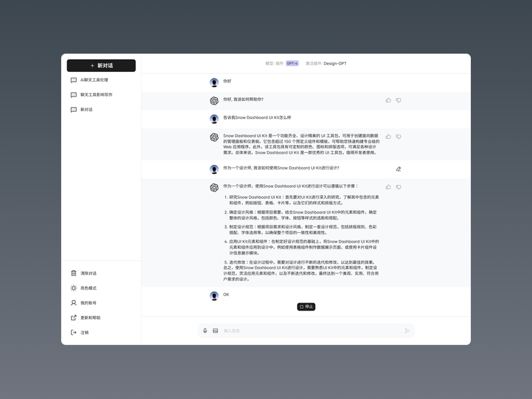Click step 2 确定设计风格 in the reply
Viewport: 532px width, 399px height.
(301, 215)
